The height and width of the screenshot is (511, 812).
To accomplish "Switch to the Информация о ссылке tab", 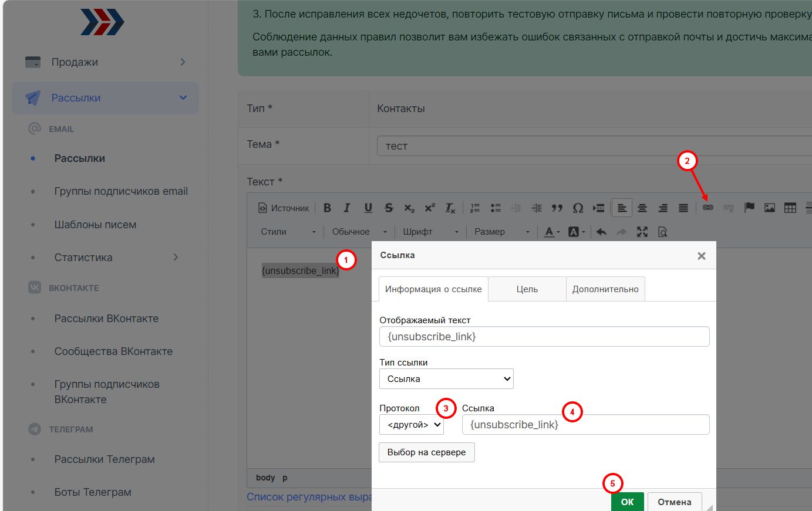I will [x=433, y=289].
